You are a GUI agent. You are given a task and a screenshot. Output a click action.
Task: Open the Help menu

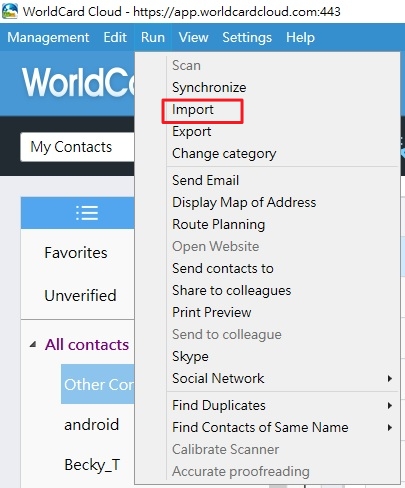pos(300,37)
